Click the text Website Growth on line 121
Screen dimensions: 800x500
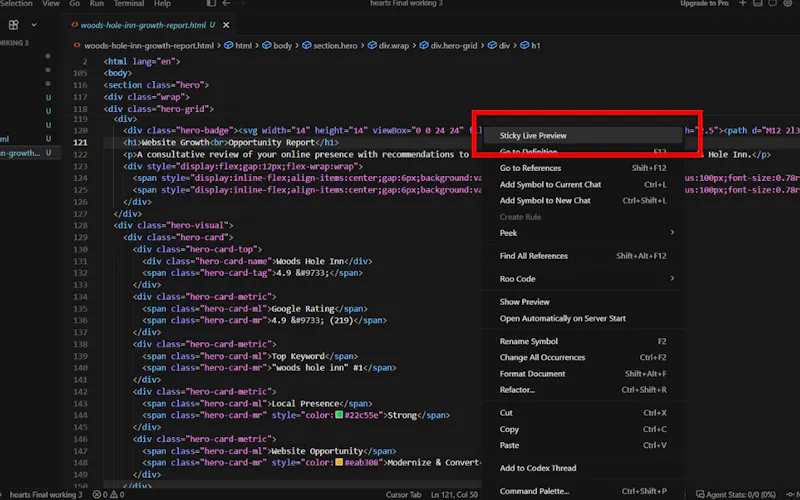click(175, 142)
